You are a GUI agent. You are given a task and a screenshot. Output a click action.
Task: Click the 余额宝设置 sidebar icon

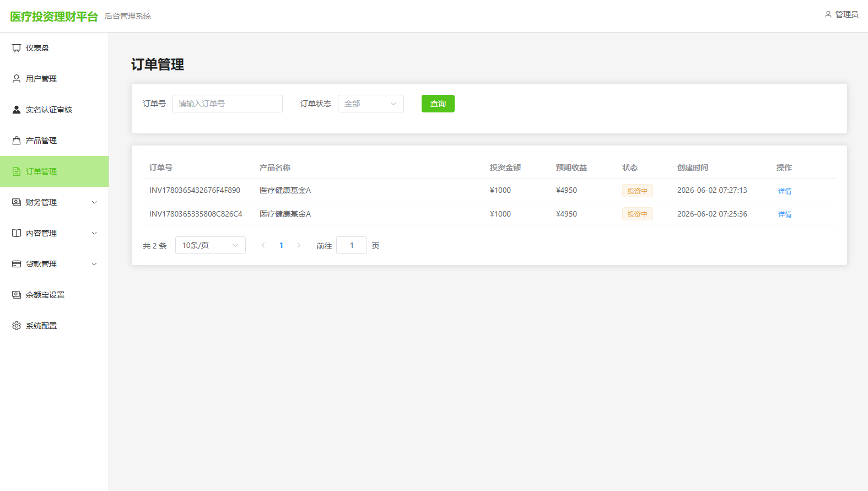point(17,295)
